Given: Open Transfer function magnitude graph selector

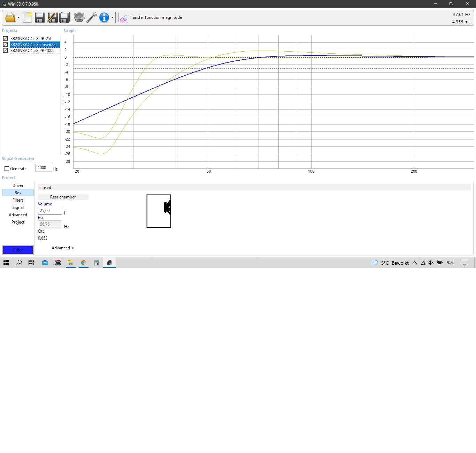Looking at the screenshot, I should tap(156, 17).
